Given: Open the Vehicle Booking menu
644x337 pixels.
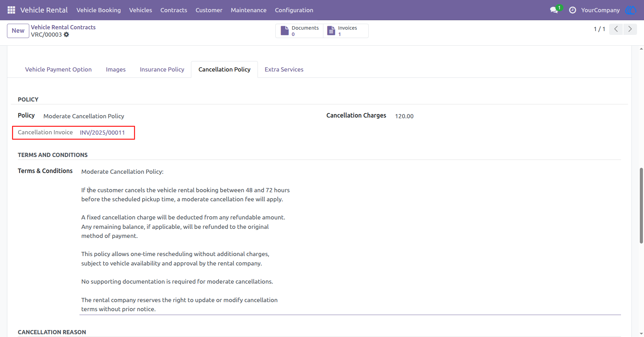Looking at the screenshot, I should [x=99, y=10].
